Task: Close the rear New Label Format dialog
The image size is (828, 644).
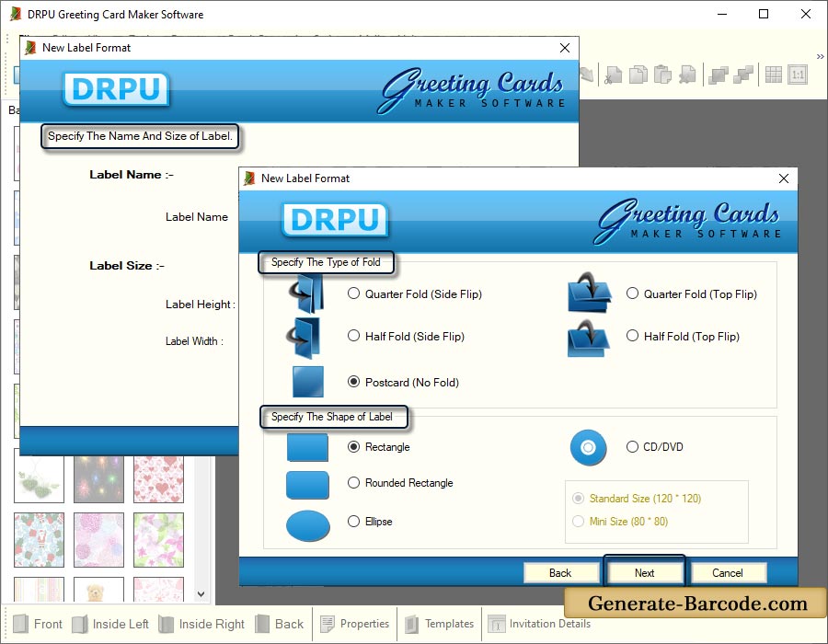Action: pos(565,48)
